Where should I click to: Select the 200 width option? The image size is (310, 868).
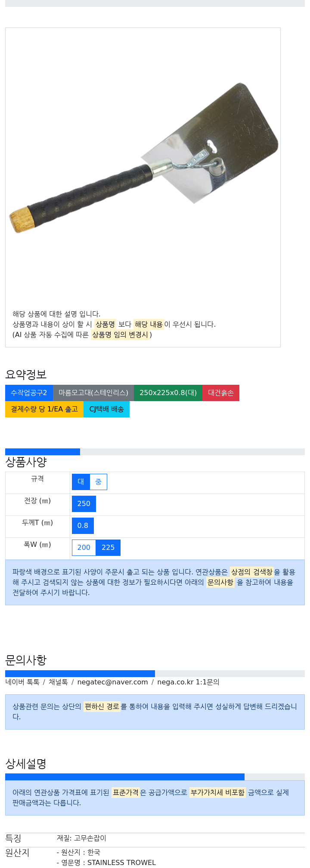click(84, 548)
